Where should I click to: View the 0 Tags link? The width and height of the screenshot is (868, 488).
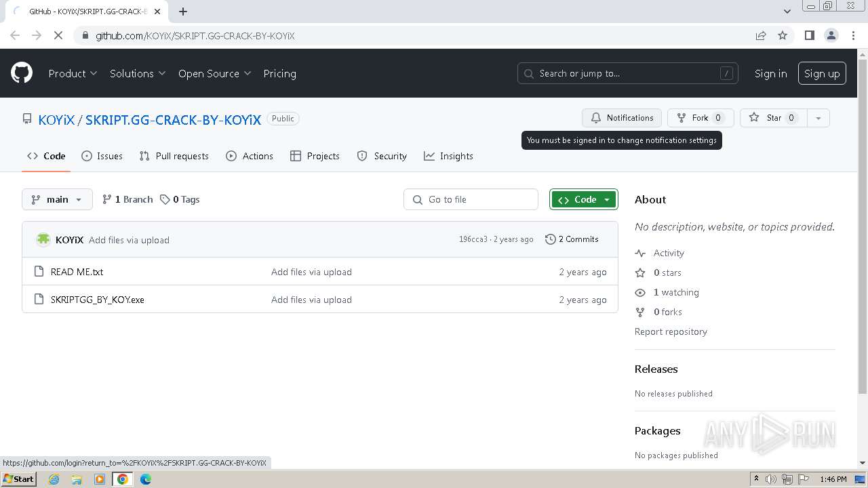point(180,199)
